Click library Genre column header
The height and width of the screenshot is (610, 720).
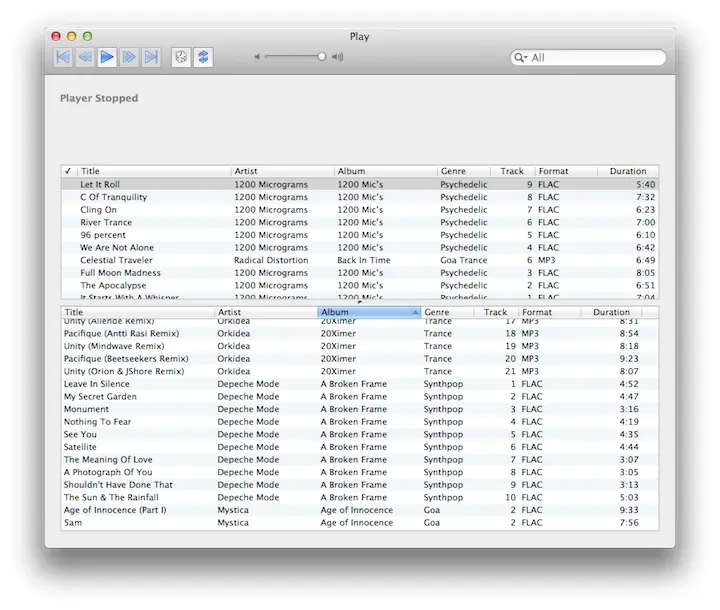tap(447, 312)
